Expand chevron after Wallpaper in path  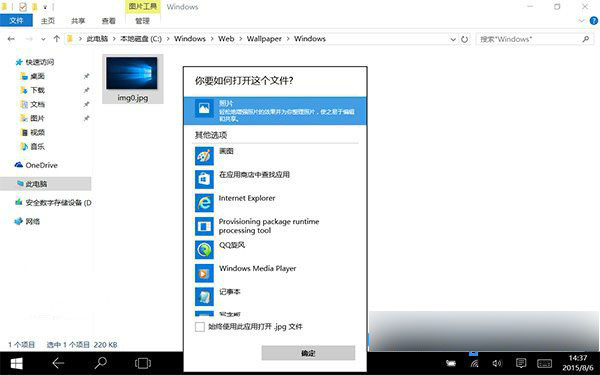pos(288,39)
